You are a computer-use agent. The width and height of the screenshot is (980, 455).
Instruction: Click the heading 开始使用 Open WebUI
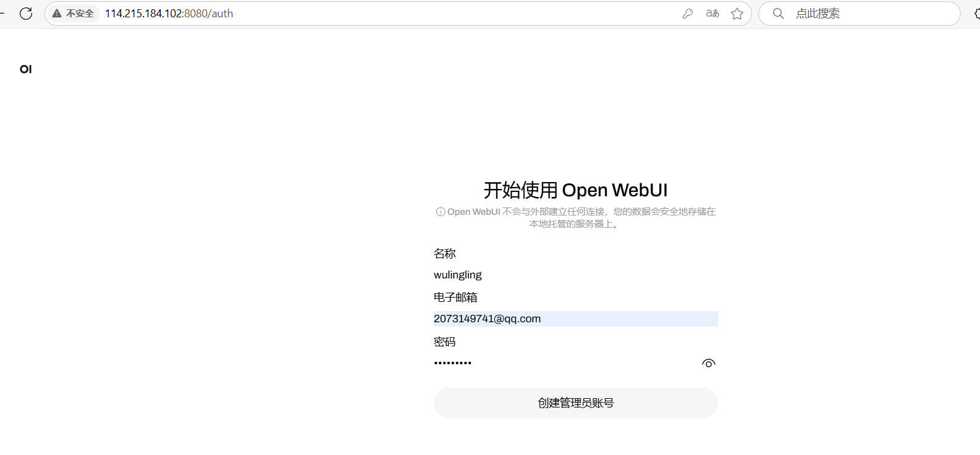[576, 190]
